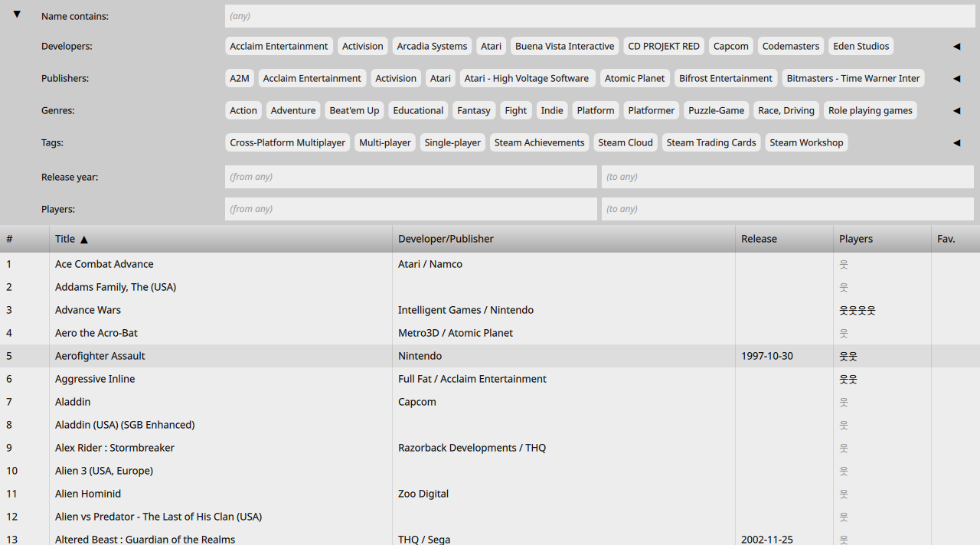Click the four-player icons for Advance Wars
This screenshot has width=980, height=545.
857,310
